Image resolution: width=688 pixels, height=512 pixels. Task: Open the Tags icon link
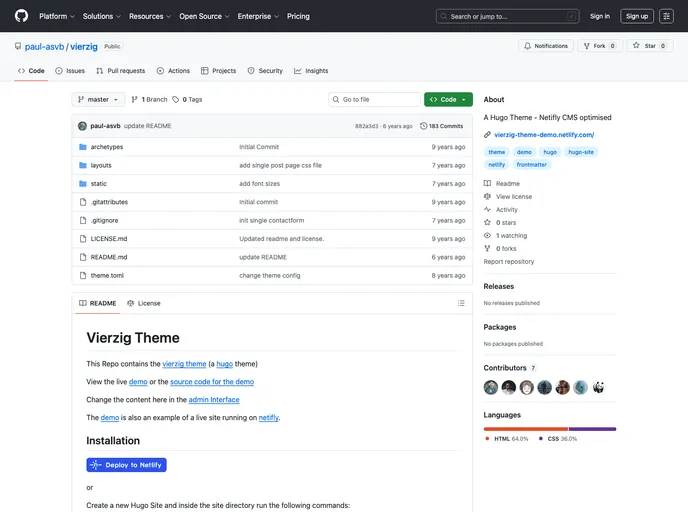(x=176, y=100)
